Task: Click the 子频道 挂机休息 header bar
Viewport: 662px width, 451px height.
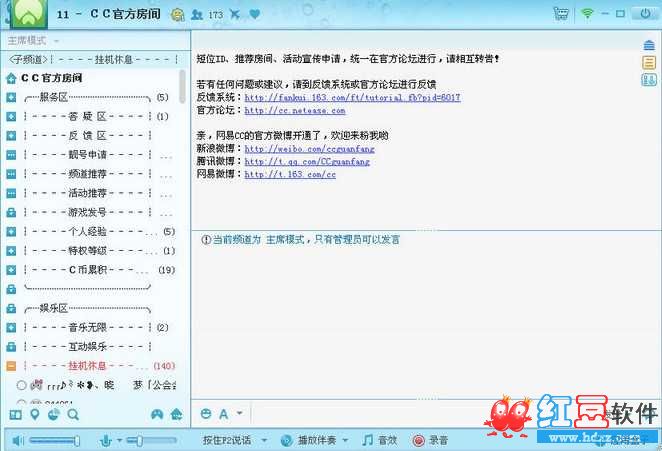Action: point(94,60)
